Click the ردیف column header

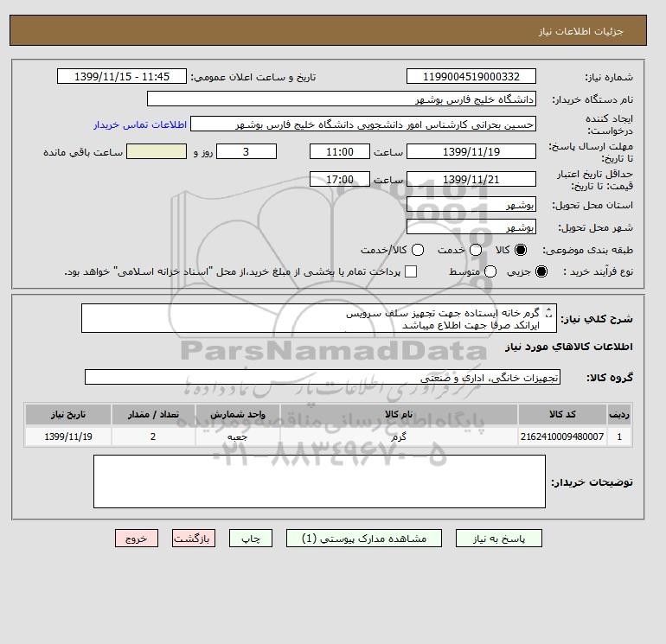click(619, 414)
